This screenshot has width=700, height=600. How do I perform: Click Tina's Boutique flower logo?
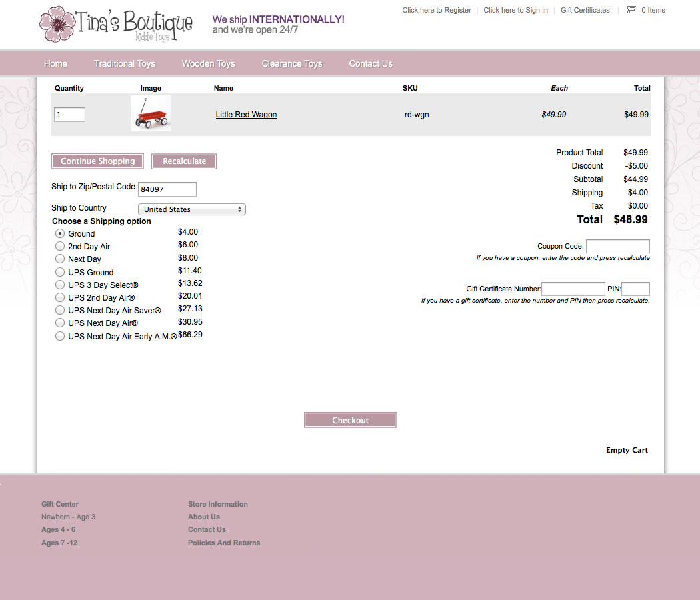coord(57,24)
